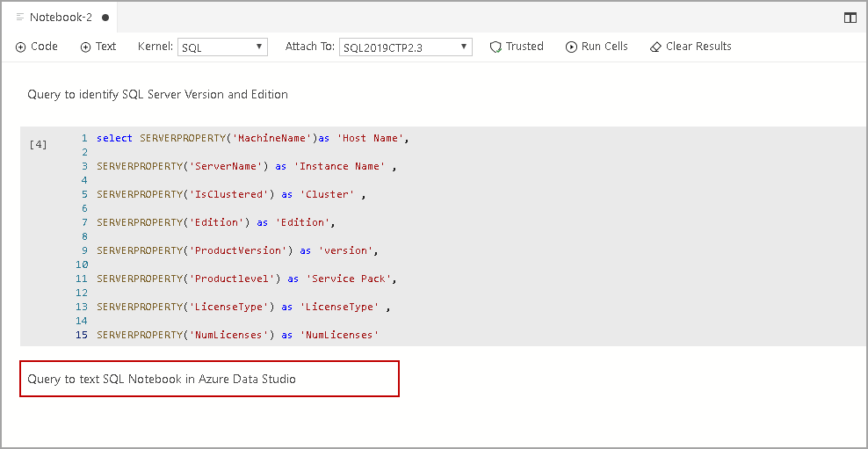
Task: Add a new Code cell
Action: pyautogui.click(x=37, y=47)
